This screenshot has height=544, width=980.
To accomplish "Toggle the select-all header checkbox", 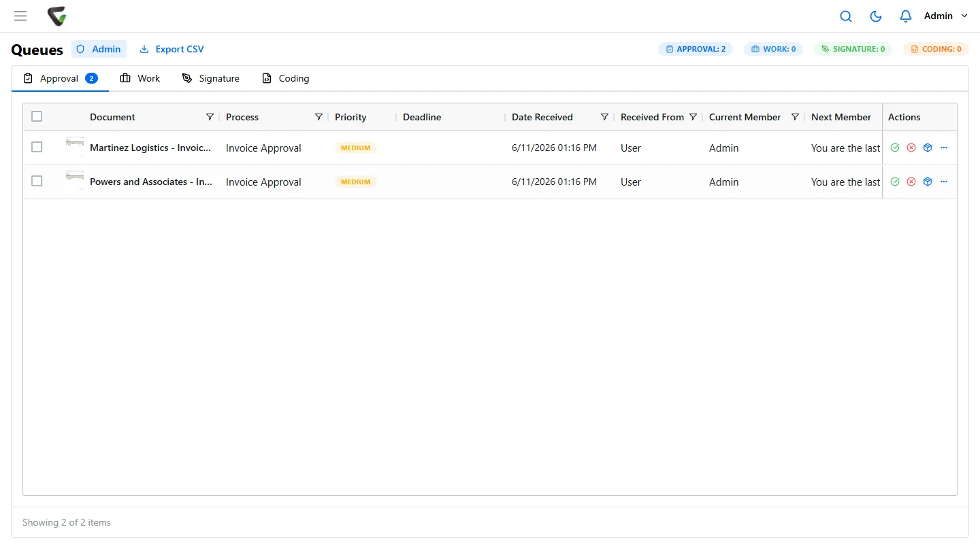I will click(37, 116).
